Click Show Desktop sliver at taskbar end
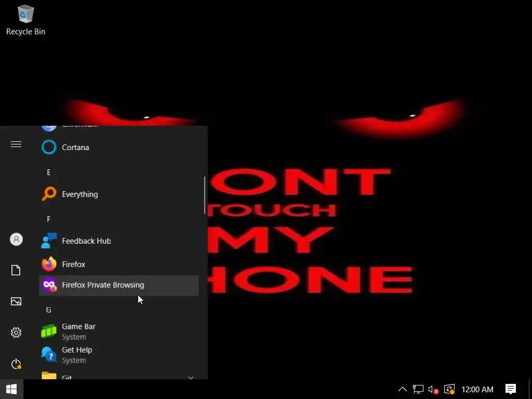The height and width of the screenshot is (399, 532). (x=530, y=389)
